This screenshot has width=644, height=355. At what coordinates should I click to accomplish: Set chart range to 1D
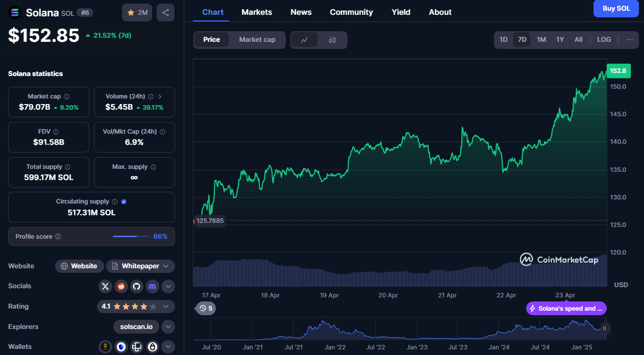point(504,40)
